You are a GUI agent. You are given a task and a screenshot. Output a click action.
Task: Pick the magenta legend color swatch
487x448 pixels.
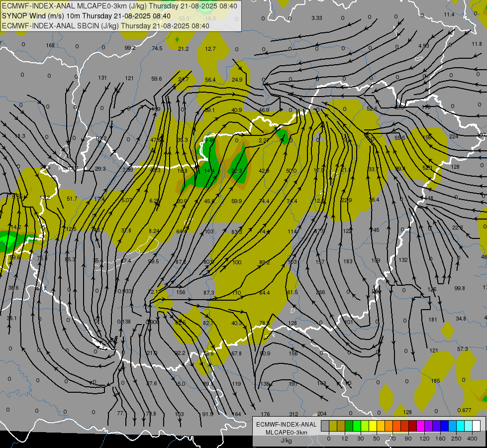pos(420,426)
